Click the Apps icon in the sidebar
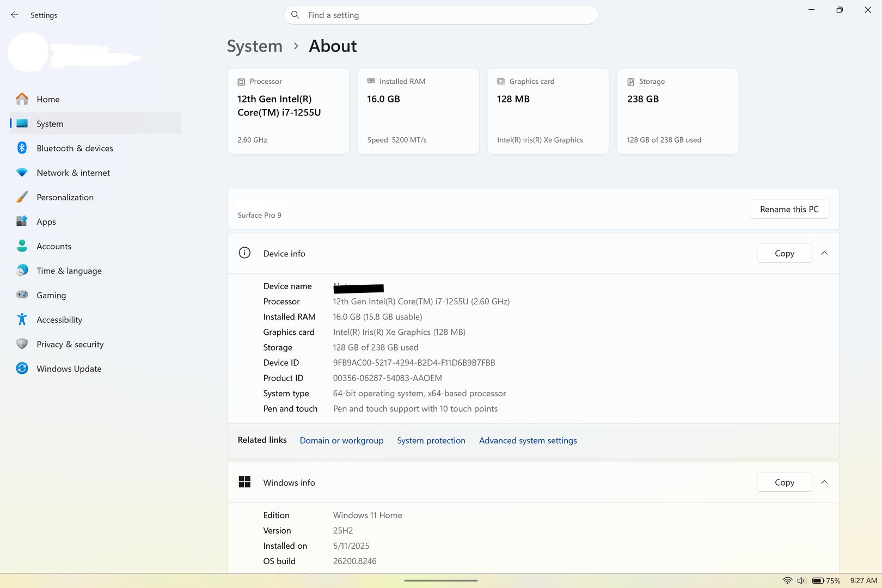882x588 pixels. pos(22,222)
